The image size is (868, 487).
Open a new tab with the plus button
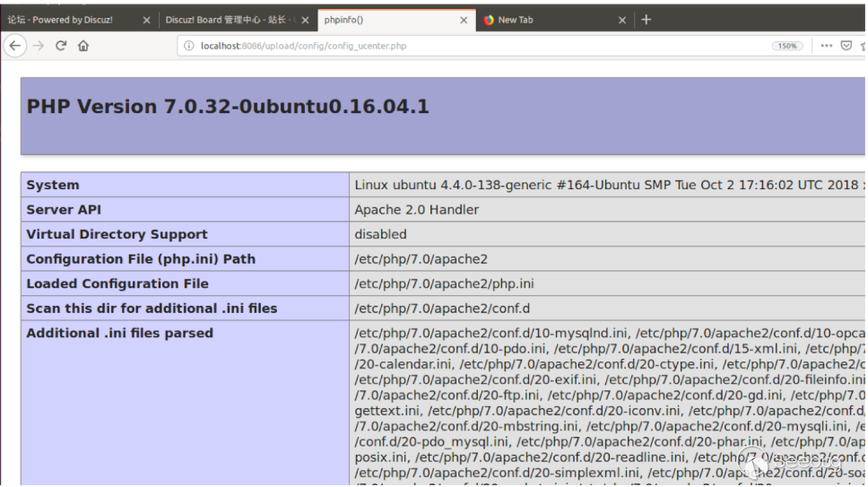tap(646, 20)
